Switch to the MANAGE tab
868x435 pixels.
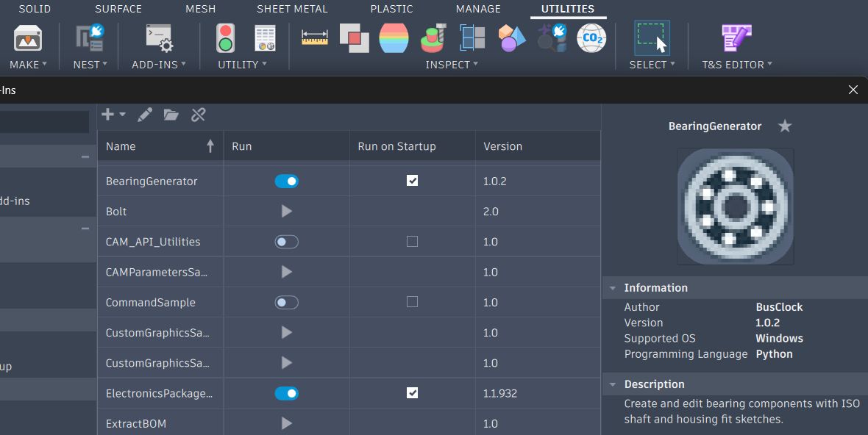(478, 9)
